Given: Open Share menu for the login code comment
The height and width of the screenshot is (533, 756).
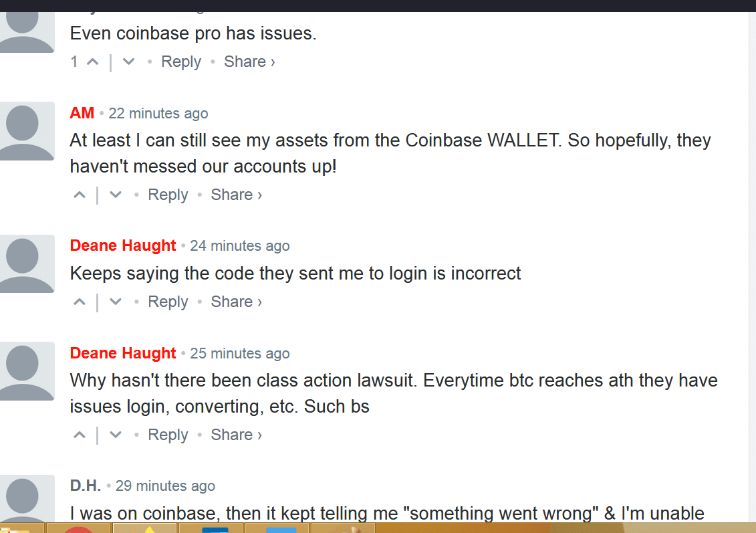Looking at the screenshot, I should 236,302.
